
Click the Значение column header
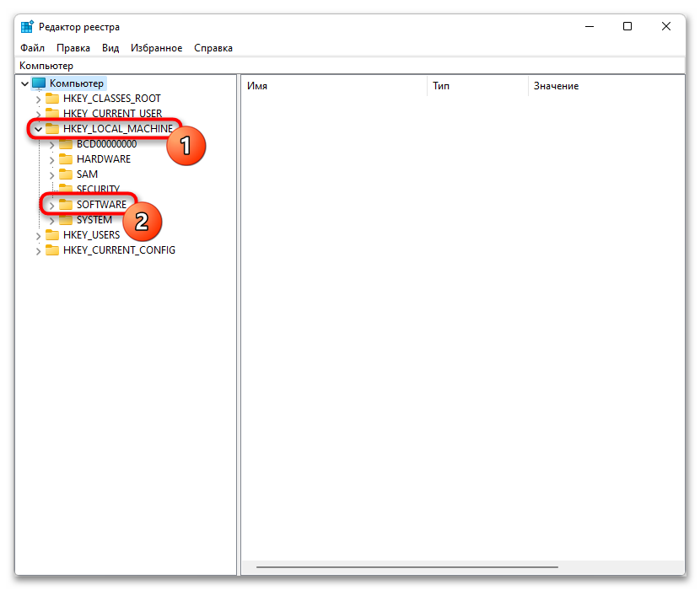(x=556, y=86)
